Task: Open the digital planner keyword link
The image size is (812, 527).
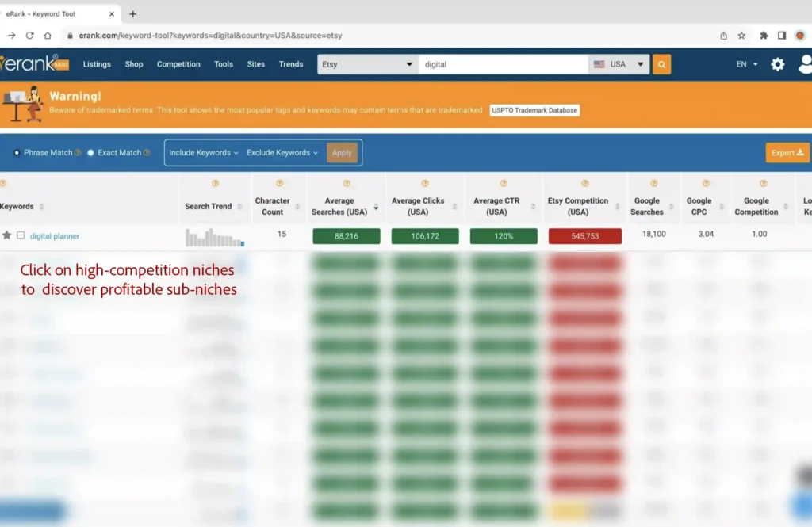Action: pyautogui.click(x=55, y=236)
